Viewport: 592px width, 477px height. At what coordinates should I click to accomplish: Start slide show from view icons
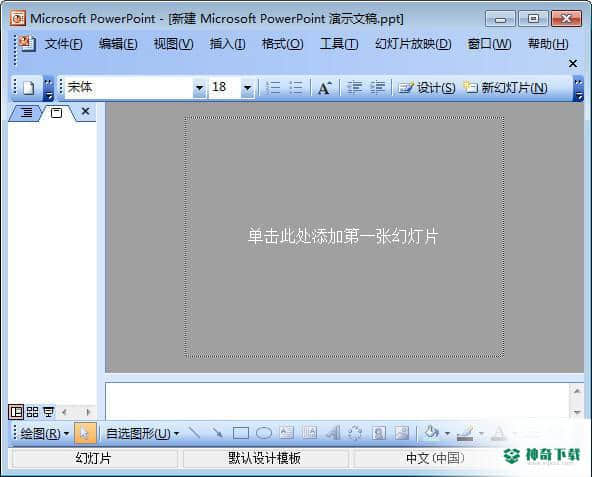click(x=48, y=412)
